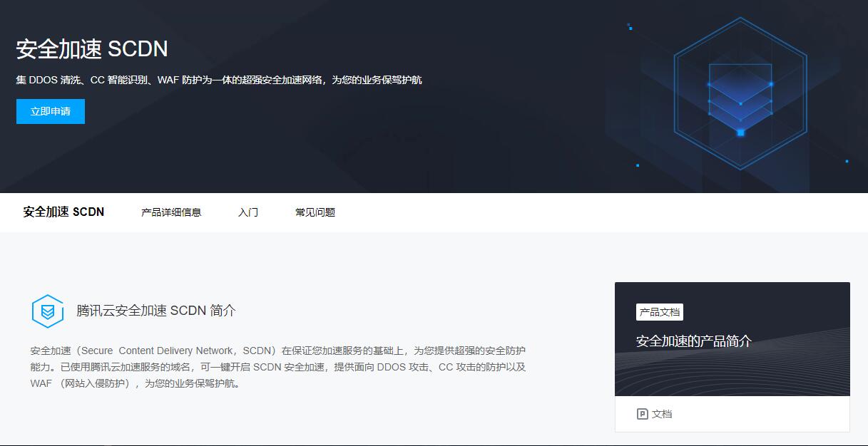The height and width of the screenshot is (446, 868).
Task: Click the 立即申请 apply button
Action: [51, 111]
